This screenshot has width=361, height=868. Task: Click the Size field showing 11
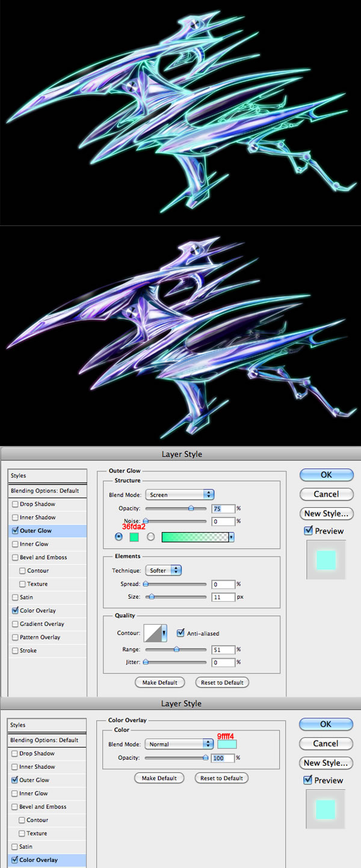(223, 597)
